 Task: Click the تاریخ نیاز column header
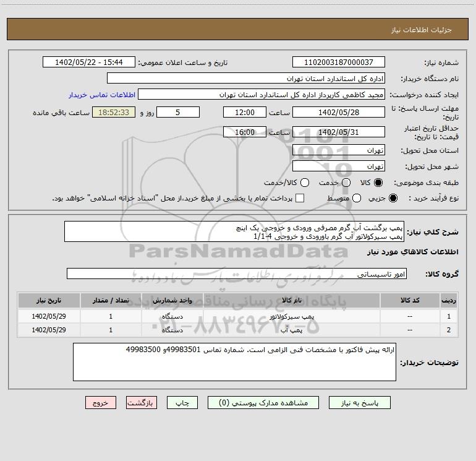tap(49, 300)
